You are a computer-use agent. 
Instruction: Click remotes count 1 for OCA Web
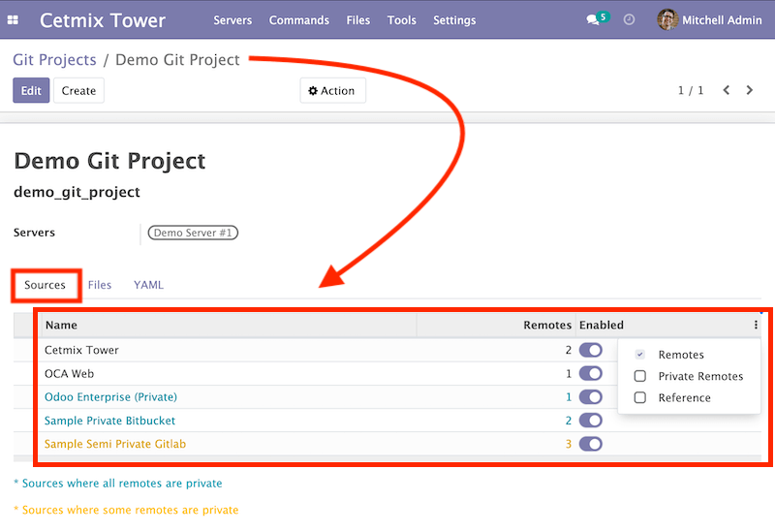[x=569, y=374]
